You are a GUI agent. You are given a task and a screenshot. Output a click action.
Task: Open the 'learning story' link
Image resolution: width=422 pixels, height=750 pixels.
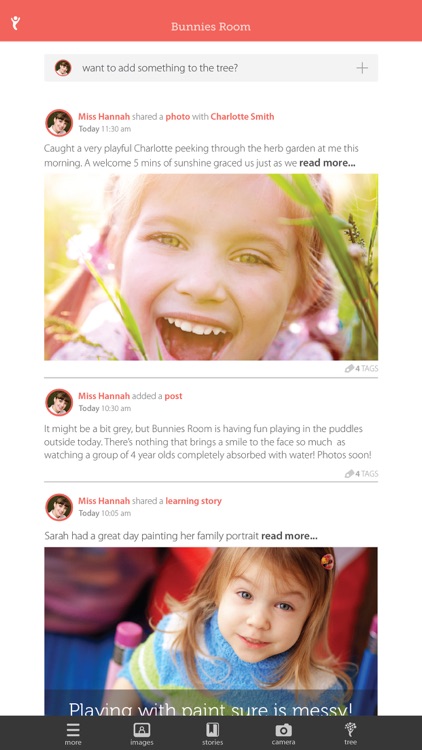pos(194,501)
